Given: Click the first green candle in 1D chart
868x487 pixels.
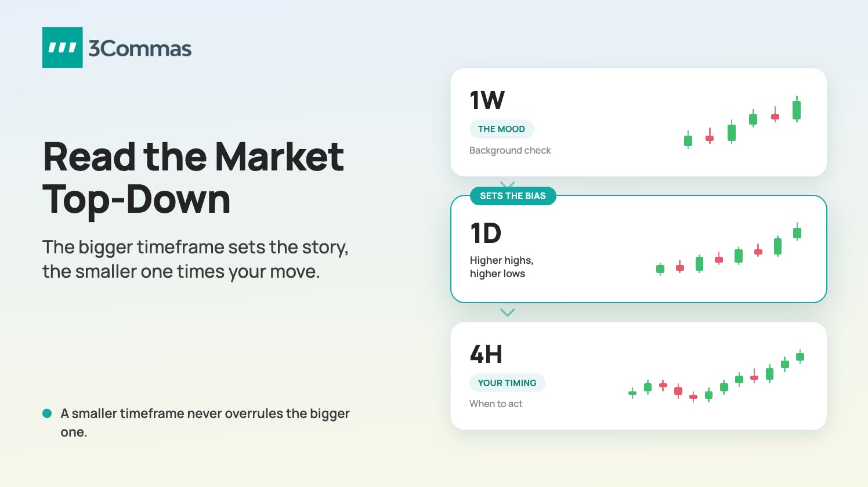Looking at the screenshot, I should click(x=660, y=268).
